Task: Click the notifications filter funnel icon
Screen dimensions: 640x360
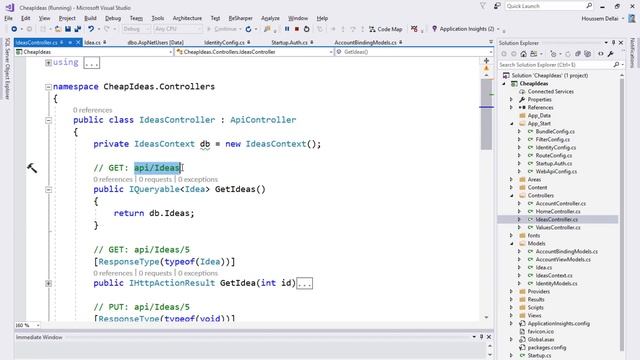Action: 483,6
